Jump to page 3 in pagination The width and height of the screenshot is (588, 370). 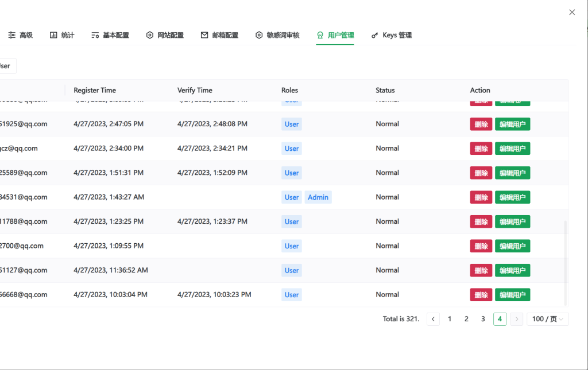click(483, 319)
